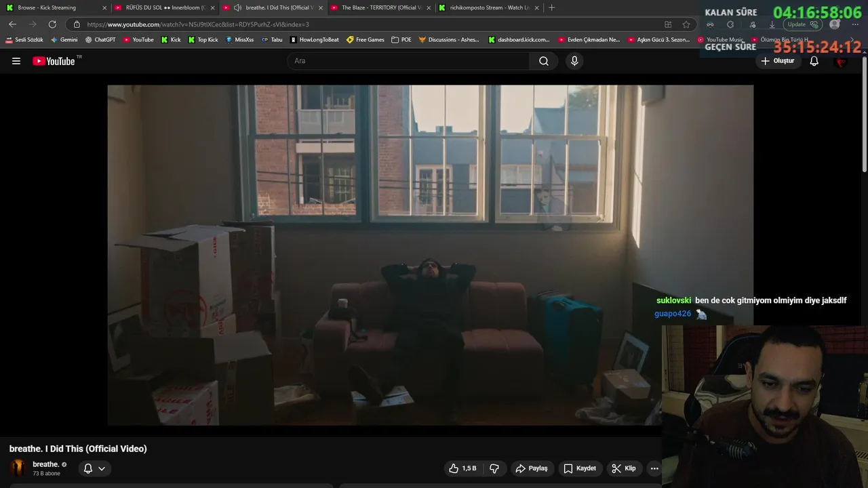Click the browser Update button
Viewport: 868px width, 488px height.
tap(804, 24)
